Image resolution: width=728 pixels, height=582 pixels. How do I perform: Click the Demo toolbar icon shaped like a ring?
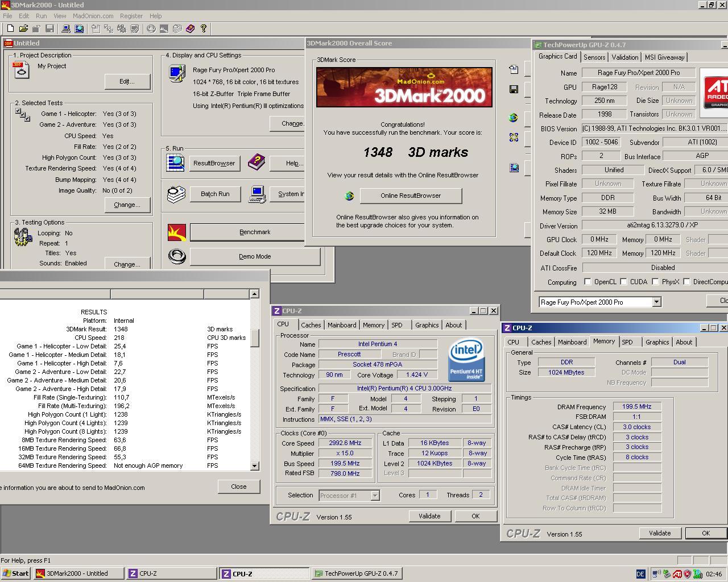pos(151,28)
